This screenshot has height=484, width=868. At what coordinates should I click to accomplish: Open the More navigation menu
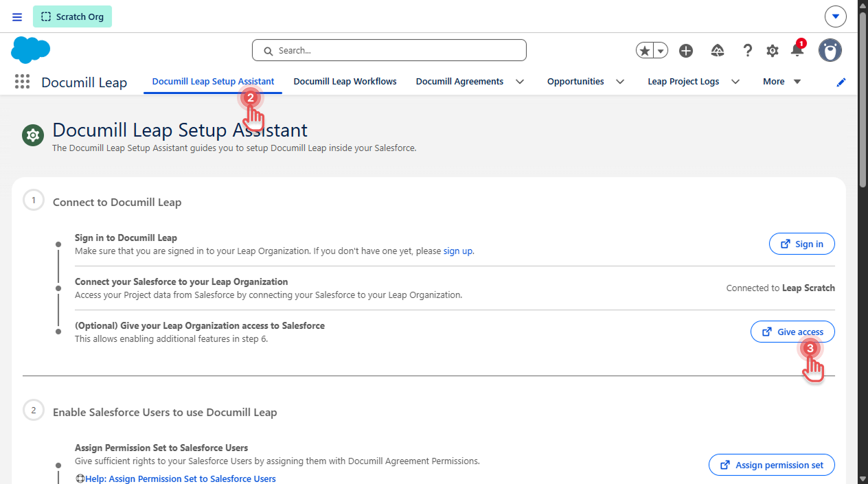tap(782, 81)
